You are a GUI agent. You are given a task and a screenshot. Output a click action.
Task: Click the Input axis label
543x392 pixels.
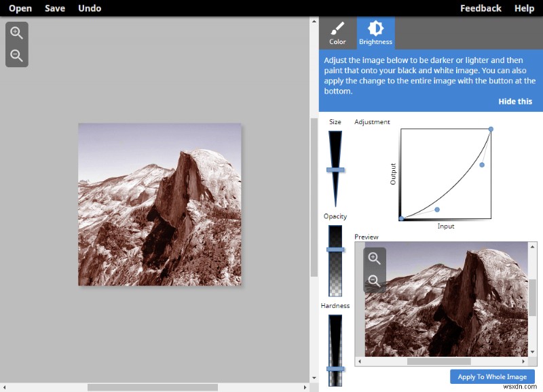(446, 227)
